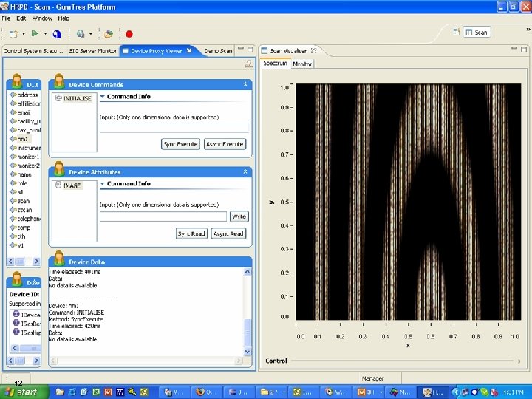The image size is (532, 399).
Task: Switch to the SIC Server Monitor tab
Action: [92, 51]
